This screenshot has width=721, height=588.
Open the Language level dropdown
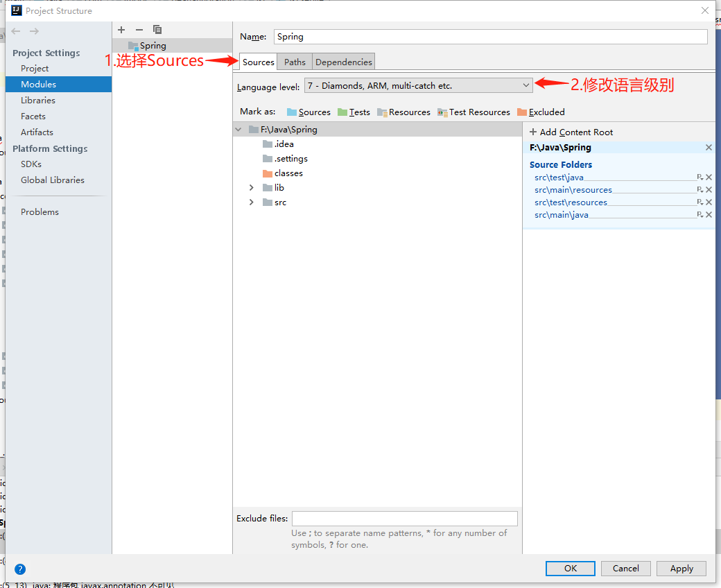click(x=419, y=85)
